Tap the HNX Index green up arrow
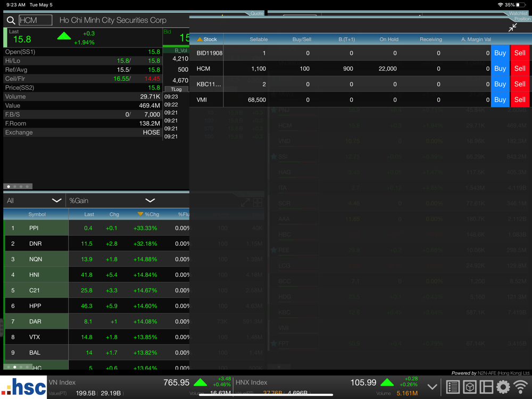This screenshot has height=399, width=532. [387, 383]
